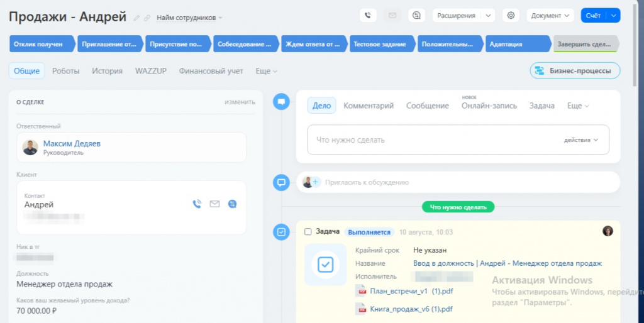Click the timeline activity bubble icon
644x323 pixels.
[x=281, y=101]
